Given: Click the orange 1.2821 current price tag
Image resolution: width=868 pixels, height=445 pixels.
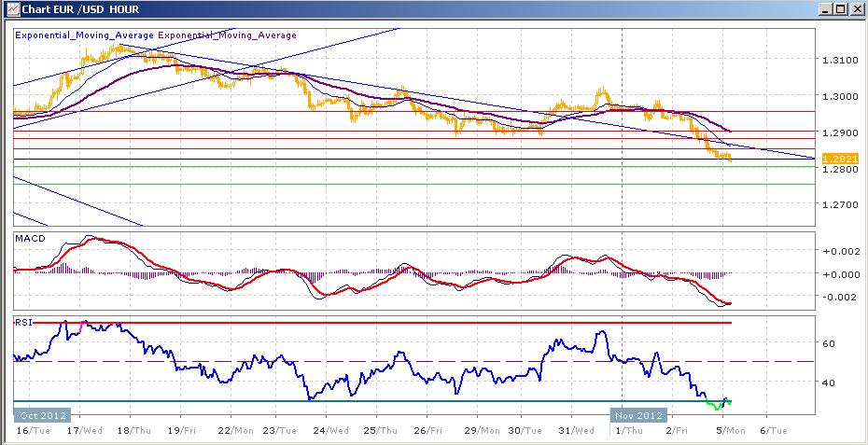Looking at the screenshot, I should pos(839,160).
